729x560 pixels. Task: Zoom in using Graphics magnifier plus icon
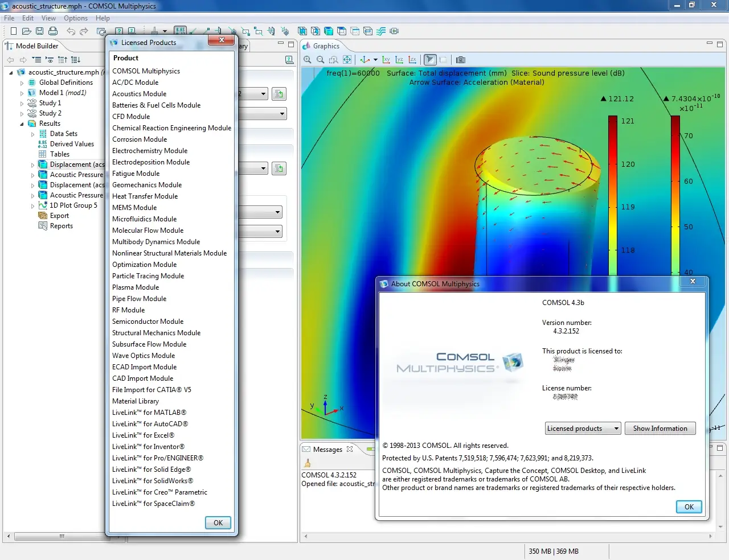(x=308, y=60)
